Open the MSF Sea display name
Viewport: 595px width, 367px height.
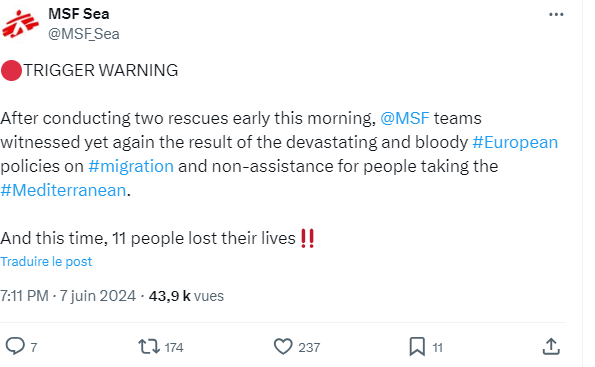click(79, 14)
